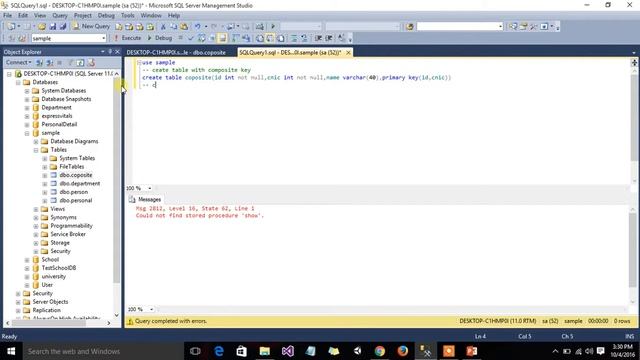The height and width of the screenshot is (360, 640).
Task: Close the Object Explorer panel
Action: click(118, 52)
